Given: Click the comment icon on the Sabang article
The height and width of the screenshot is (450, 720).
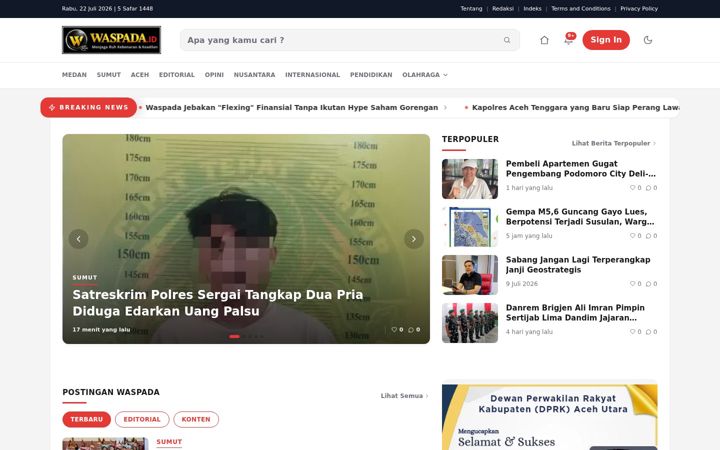Looking at the screenshot, I should pyautogui.click(x=648, y=284).
